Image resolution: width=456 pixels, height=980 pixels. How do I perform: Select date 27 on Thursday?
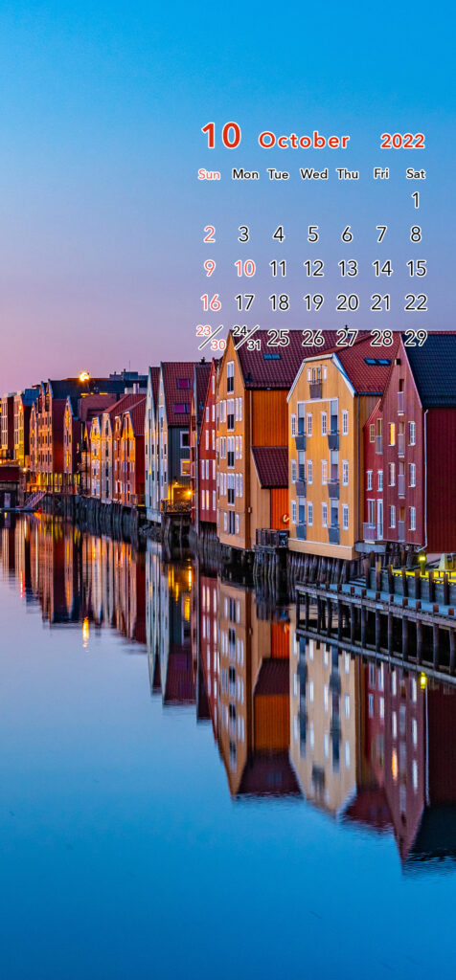coord(347,338)
